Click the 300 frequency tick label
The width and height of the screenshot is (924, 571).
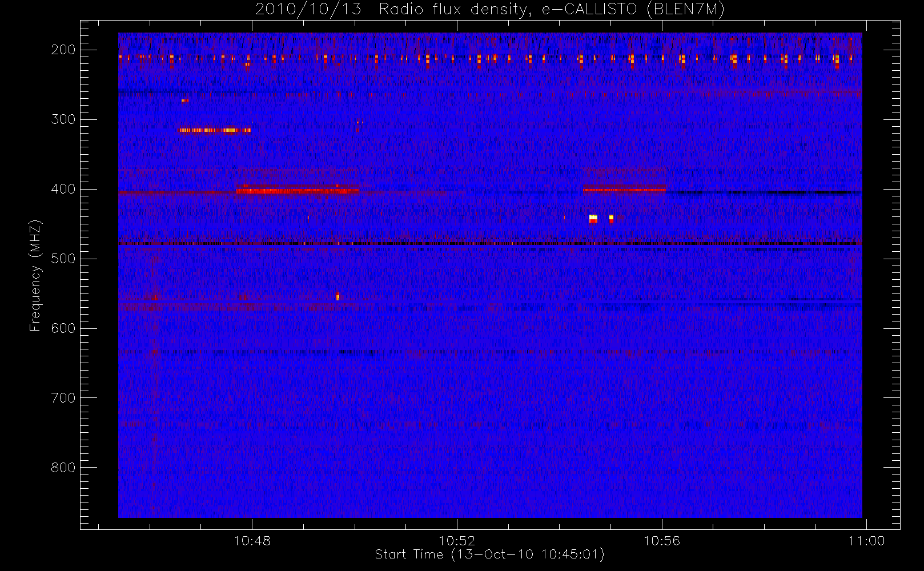63,119
